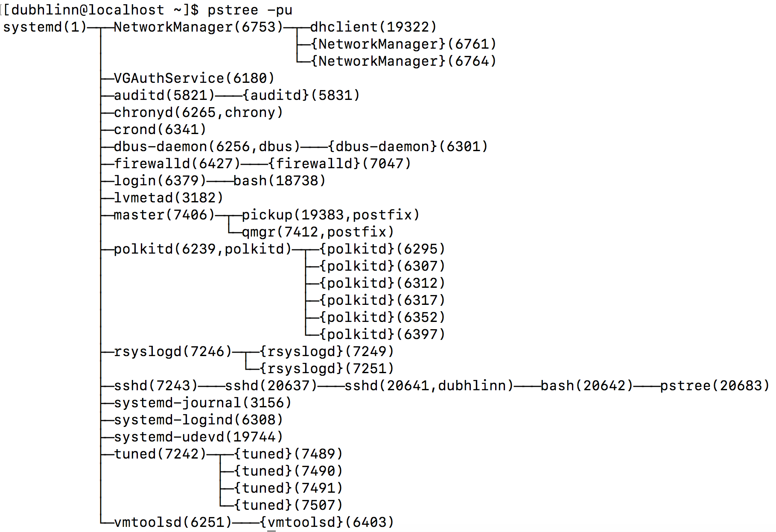The image size is (776, 532).
Task: Select chronyd(6265,chrony) process
Action: tap(198, 112)
